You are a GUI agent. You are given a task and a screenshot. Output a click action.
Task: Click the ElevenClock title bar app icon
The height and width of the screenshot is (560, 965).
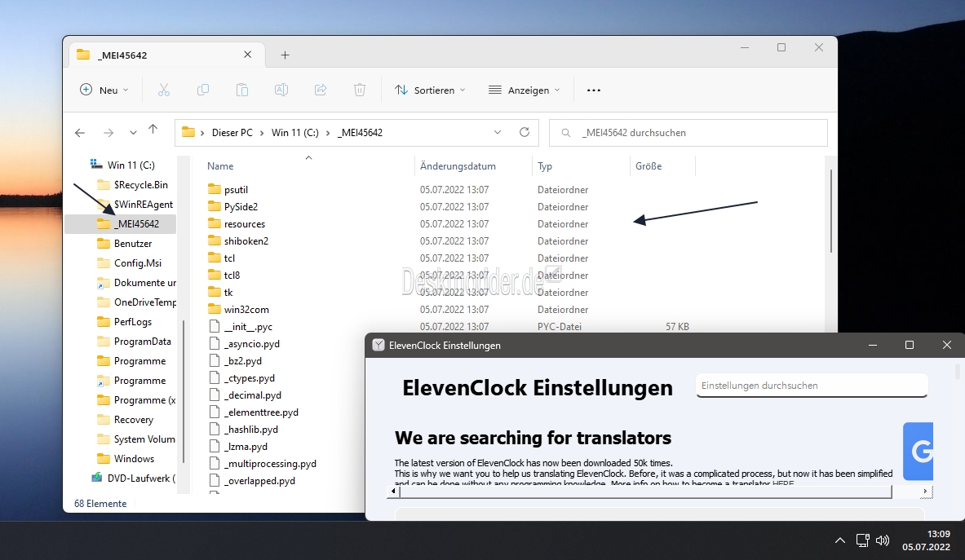tap(378, 346)
